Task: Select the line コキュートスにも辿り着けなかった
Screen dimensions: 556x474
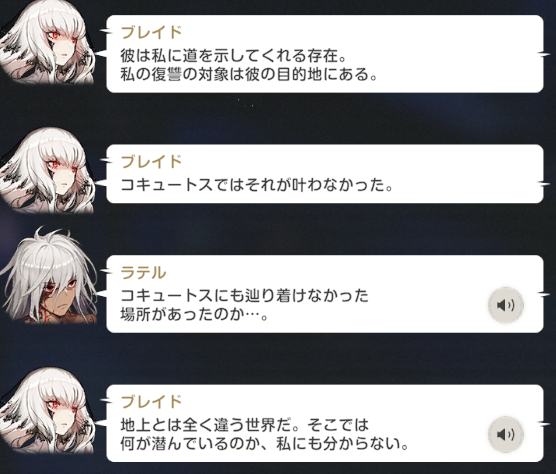Action: [x=245, y=296]
